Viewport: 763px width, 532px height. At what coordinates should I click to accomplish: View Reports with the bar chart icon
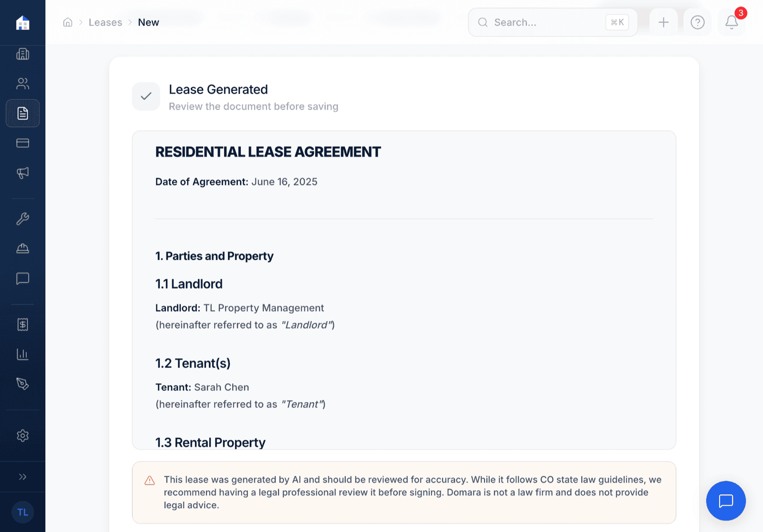pyautogui.click(x=22, y=354)
